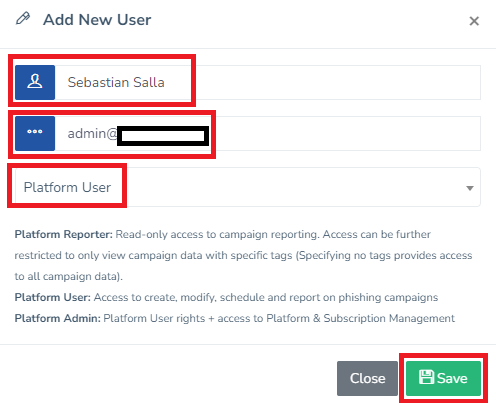Click the floppy disk icon on Save
This screenshot has width=496, height=403.
[x=426, y=377]
